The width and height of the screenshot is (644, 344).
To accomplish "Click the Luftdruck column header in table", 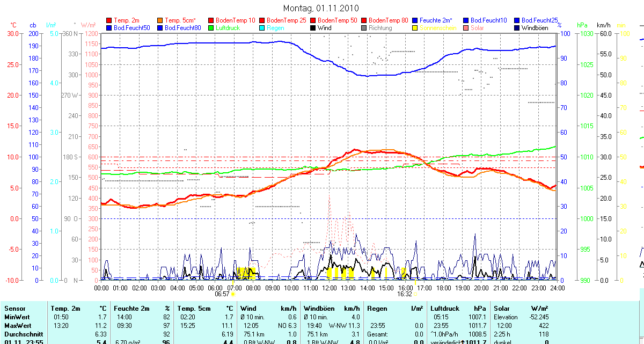I will [445, 309].
